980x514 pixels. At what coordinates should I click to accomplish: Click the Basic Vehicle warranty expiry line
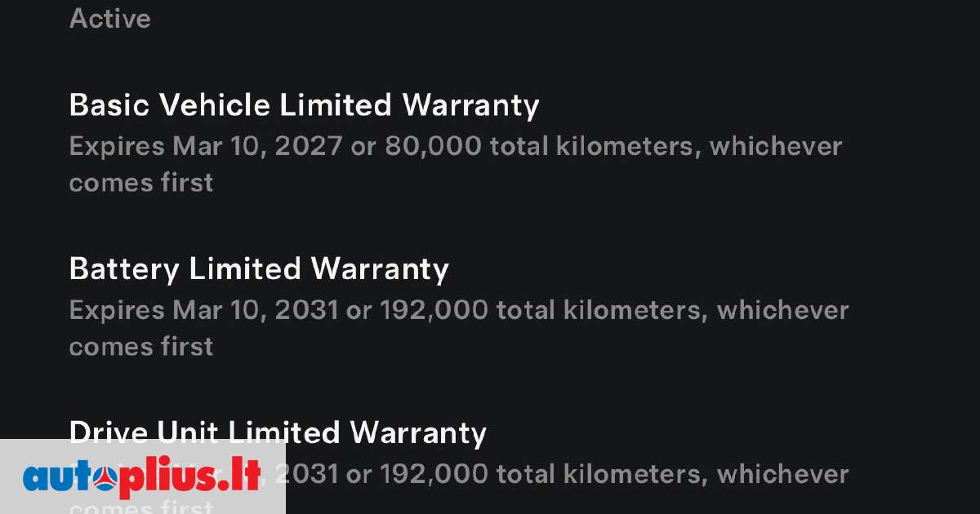pyautogui.click(x=455, y=147)
